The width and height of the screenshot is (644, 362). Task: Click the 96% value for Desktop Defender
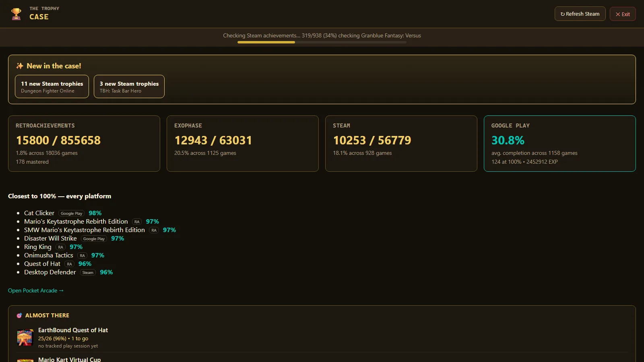(x=106, y=272)
